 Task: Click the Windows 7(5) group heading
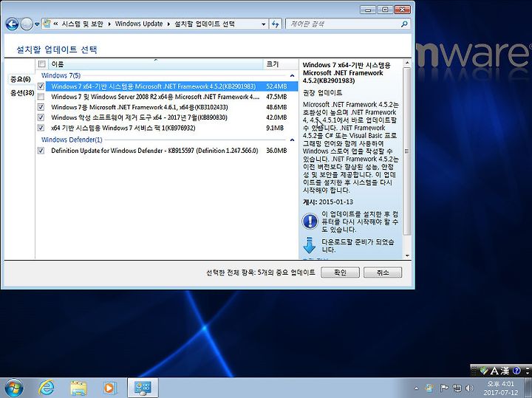coord(61,75)
